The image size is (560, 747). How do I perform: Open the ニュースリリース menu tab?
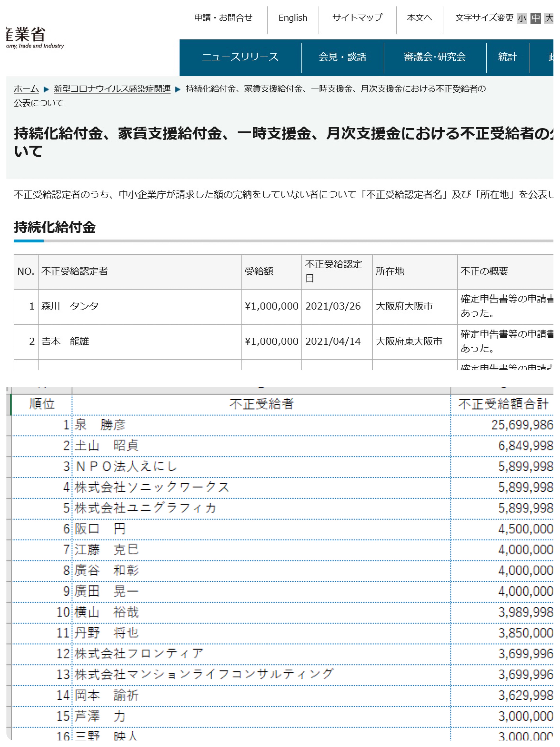[x=240, y=57]
